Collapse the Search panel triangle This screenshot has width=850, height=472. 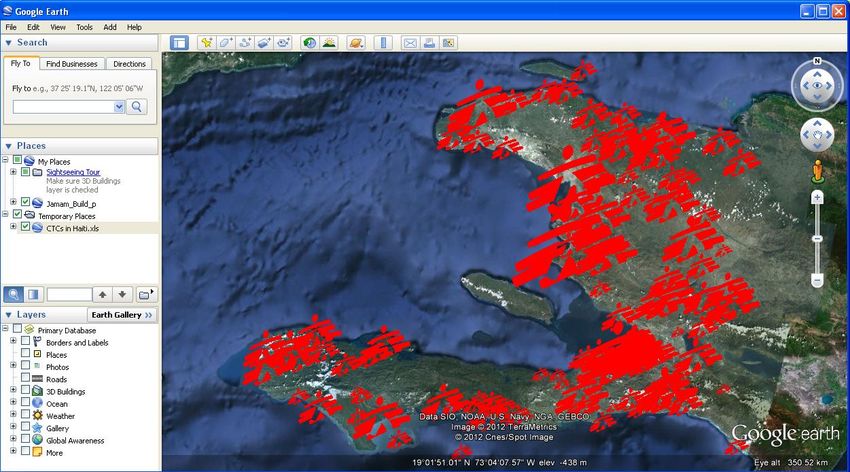point(9,42)
